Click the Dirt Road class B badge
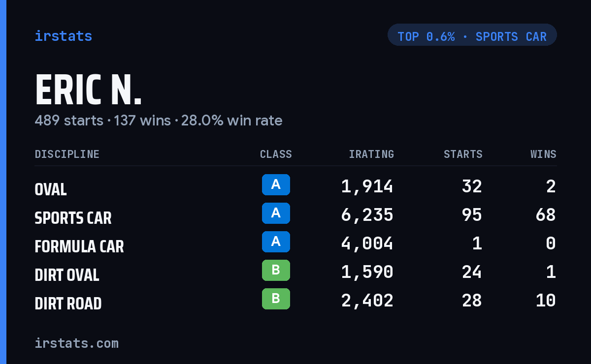The image size is (591, 364). coord(276,299)
